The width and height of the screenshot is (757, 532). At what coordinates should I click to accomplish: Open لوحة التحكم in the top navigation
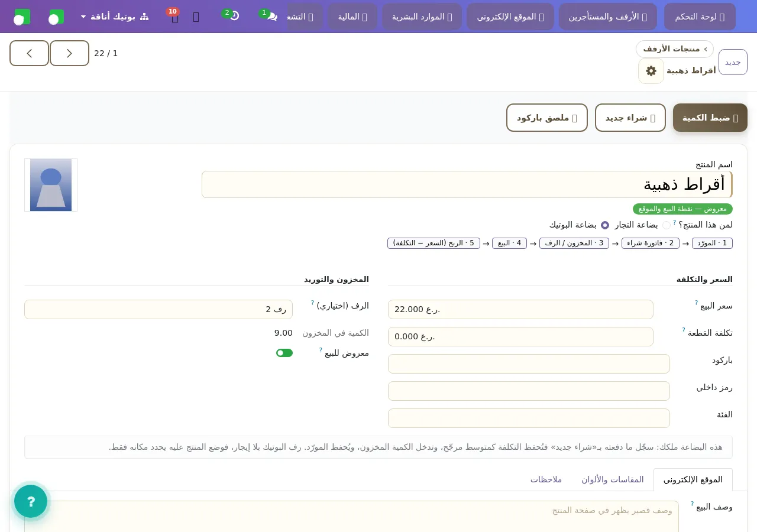pyautogui.click(x=700, y=17)
